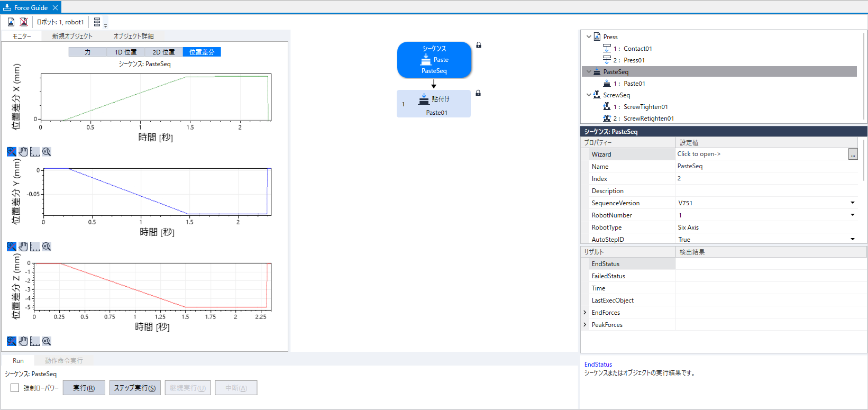Toggle the zoom tool under the X graph
Screen dimensions: 868x410
12,152
